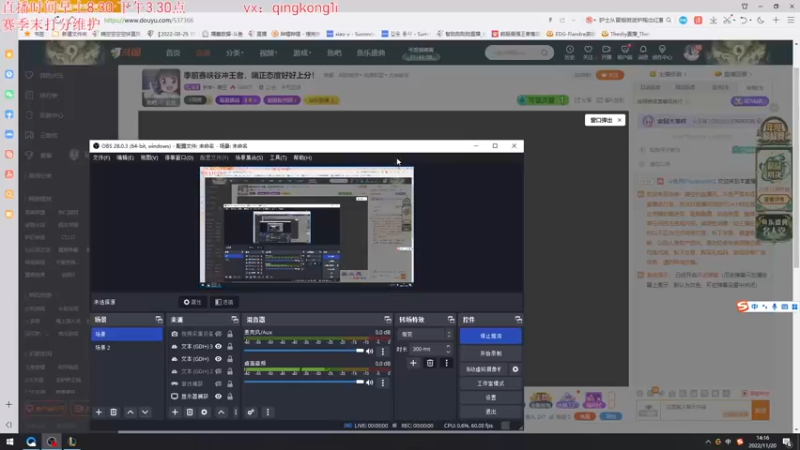Screen dimensions: 800x450
Task: Select 场景 2 in scenes list
Action: coord(127,347)
